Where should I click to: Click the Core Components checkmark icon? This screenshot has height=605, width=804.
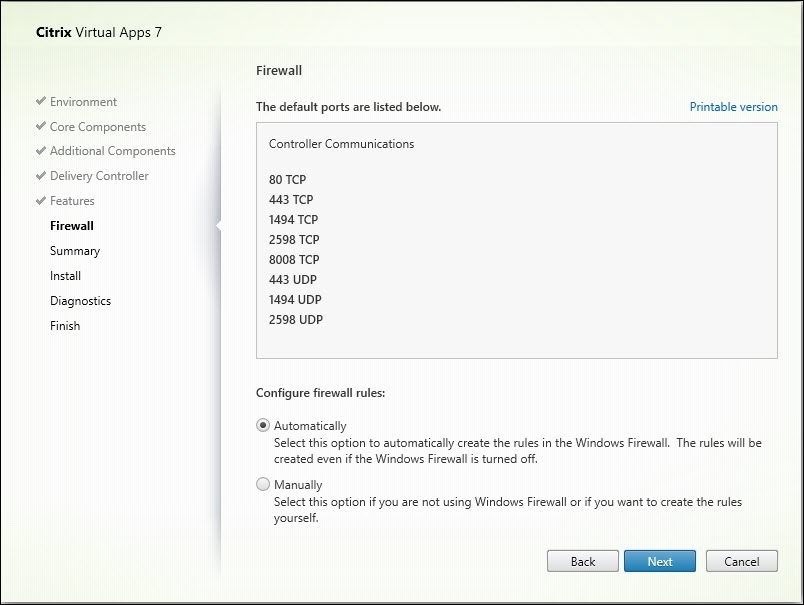(x=40, y=127)
